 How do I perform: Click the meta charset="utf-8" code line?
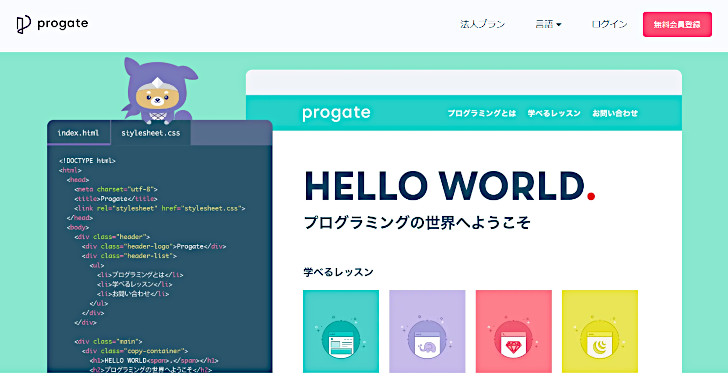116,189
